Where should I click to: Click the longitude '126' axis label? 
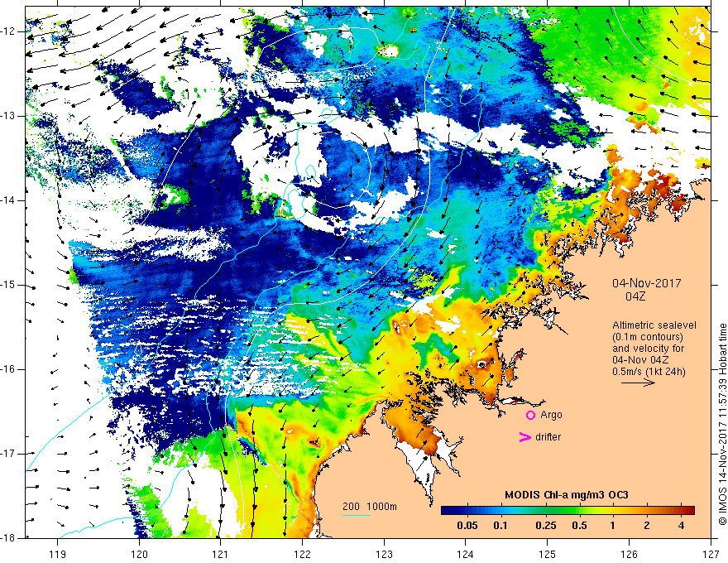[629, 554]
